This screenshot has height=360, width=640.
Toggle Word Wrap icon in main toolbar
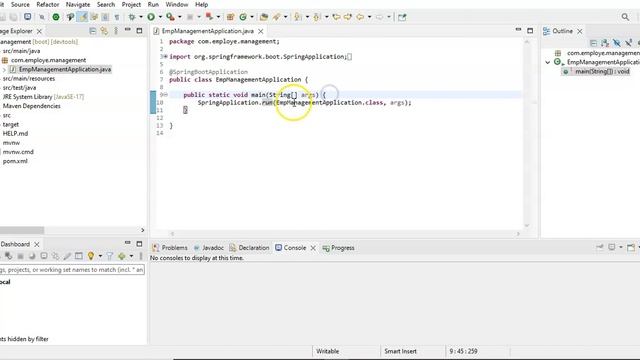coord(94,17)
